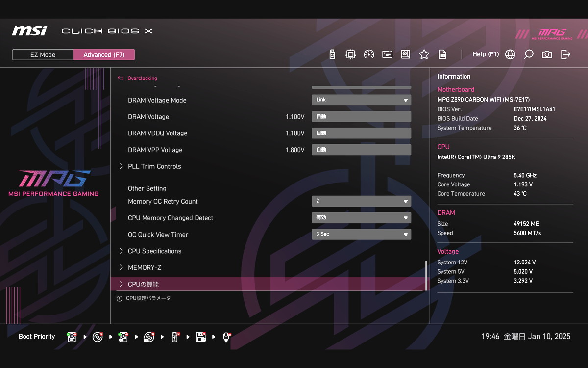The height and width of the screenshot is (368, 588).
Task: Click System 12V 12.024 V reading
Action: [524, 263]
